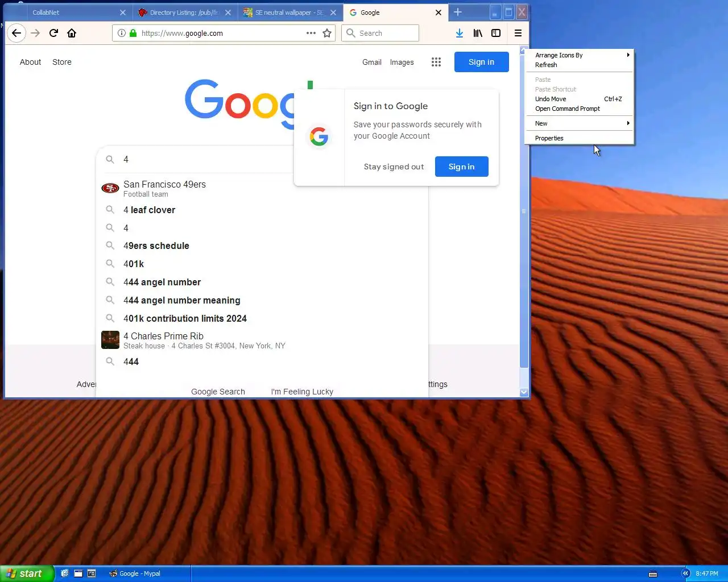
Task: Reload the current Google page
Action: point(53,33)
